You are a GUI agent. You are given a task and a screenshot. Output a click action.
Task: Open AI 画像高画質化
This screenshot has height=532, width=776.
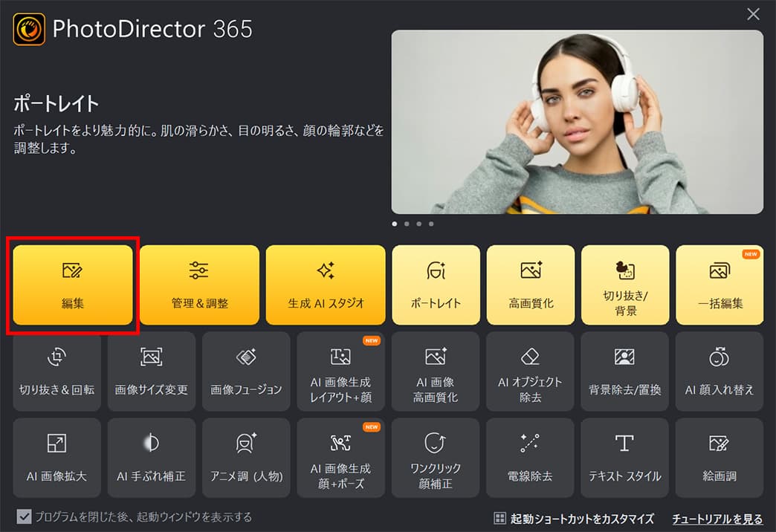[436, 372]
